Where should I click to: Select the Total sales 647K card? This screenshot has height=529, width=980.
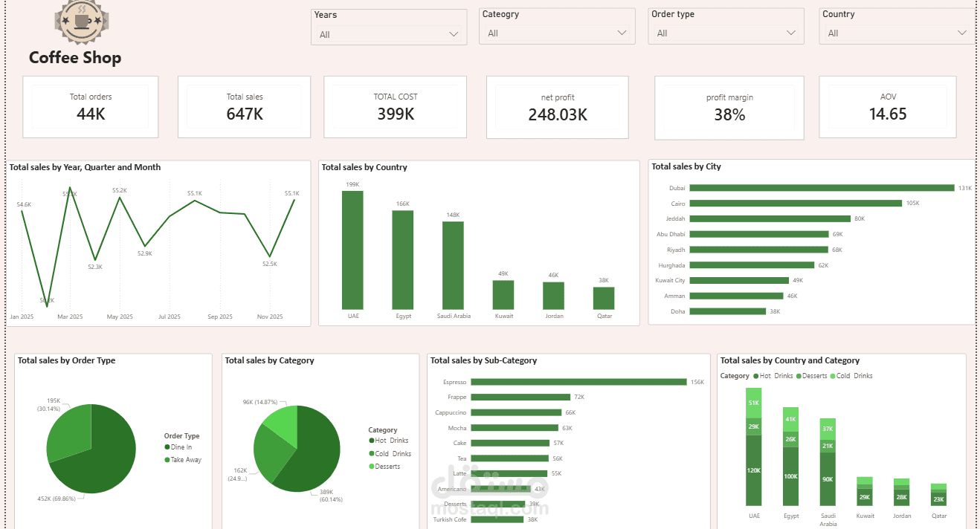pos(245,107)
